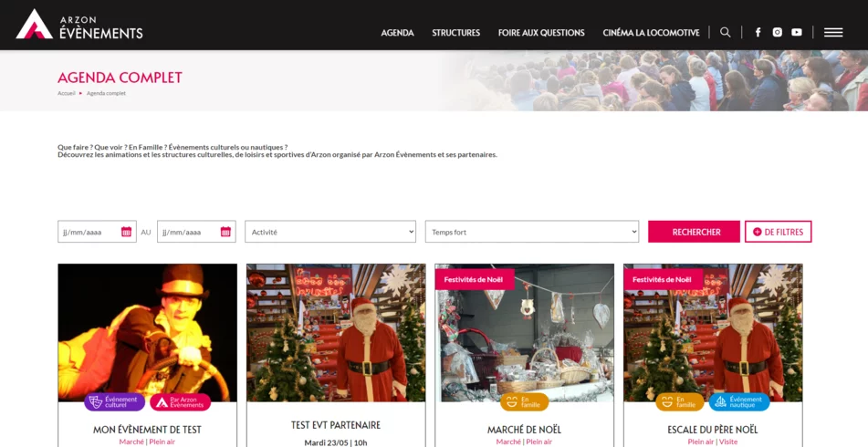Click the start date input field
The image size is (868, 447).
tap(87, 232)
